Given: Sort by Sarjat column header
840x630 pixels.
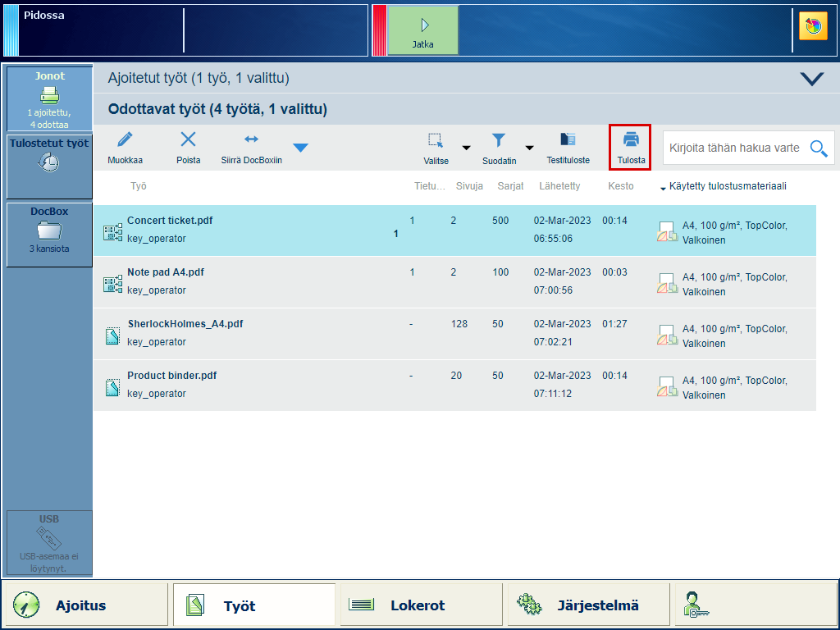Looking at the screenshot, I should (x=510, y=186).
